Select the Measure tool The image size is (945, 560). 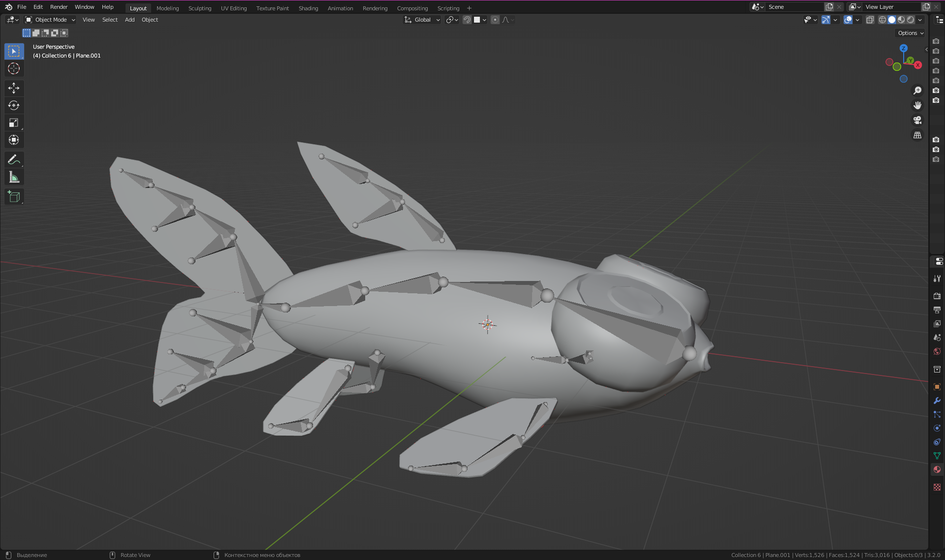pyautogui.click(x=14, y=177)
